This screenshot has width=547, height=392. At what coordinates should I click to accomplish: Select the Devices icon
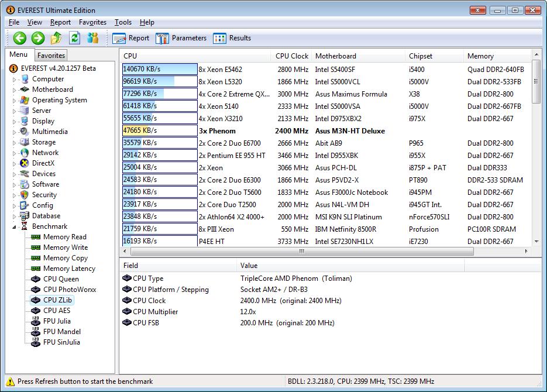[x=25, y=174]
